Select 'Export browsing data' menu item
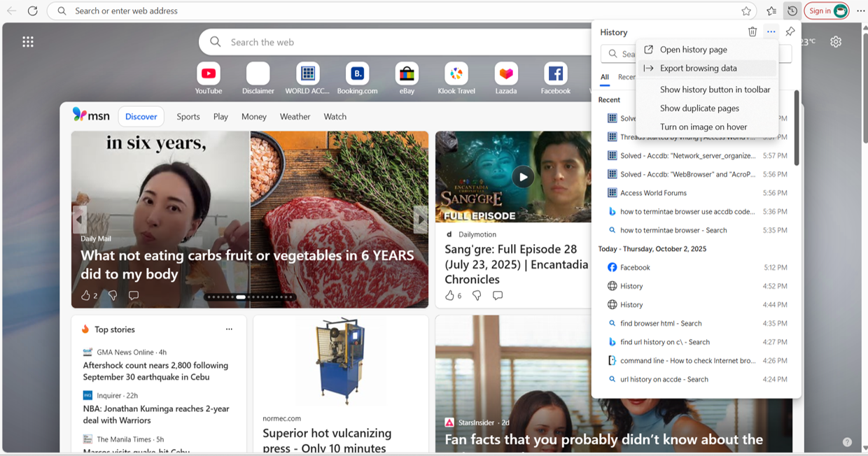 [x=698, y=69]
